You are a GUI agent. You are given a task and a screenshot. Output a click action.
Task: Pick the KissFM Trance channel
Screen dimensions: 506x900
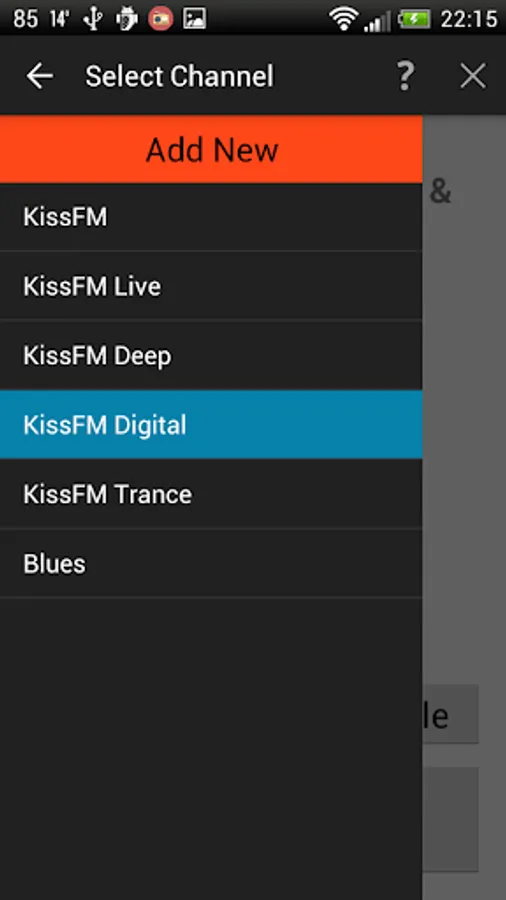pyautogui.click(x=211, y=494)
